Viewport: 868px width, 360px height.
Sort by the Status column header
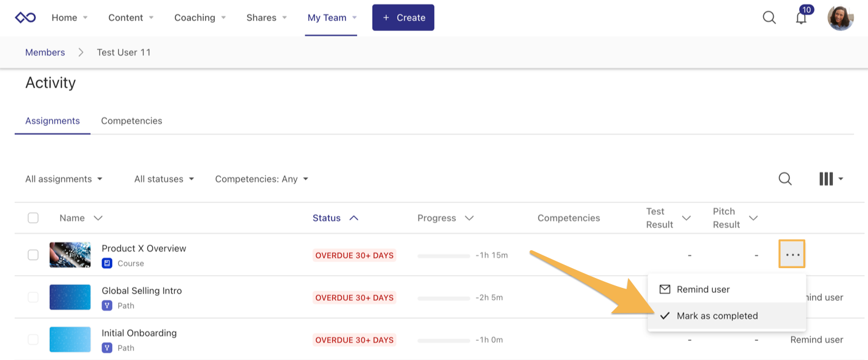pyautogui.click(x=336, y=218)
